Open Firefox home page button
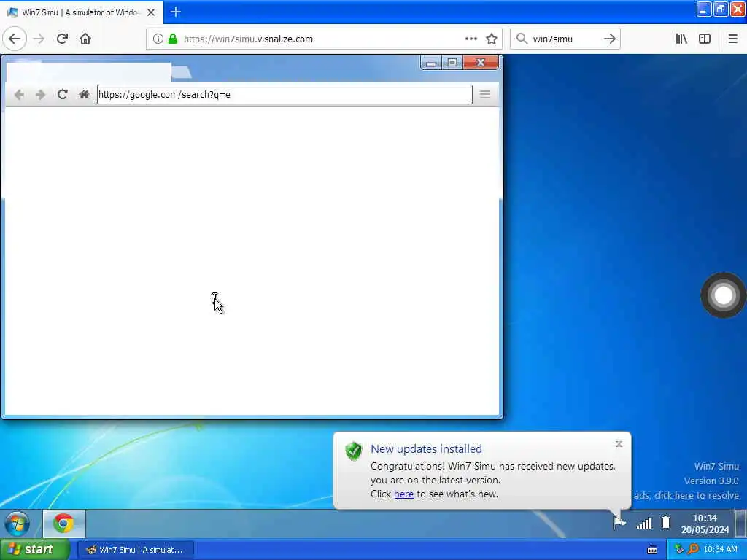This screenshot has width=747, height=560. coord(85,39)
